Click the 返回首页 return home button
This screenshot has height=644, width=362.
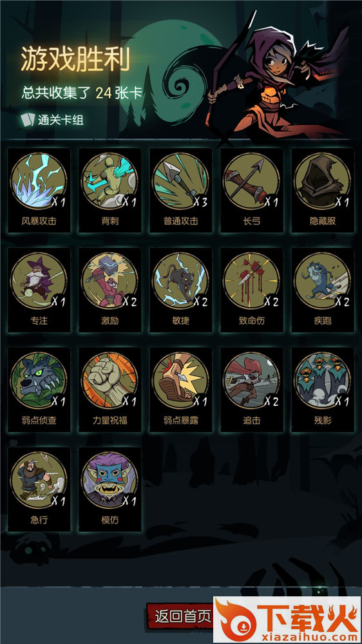tap(181, 616)
